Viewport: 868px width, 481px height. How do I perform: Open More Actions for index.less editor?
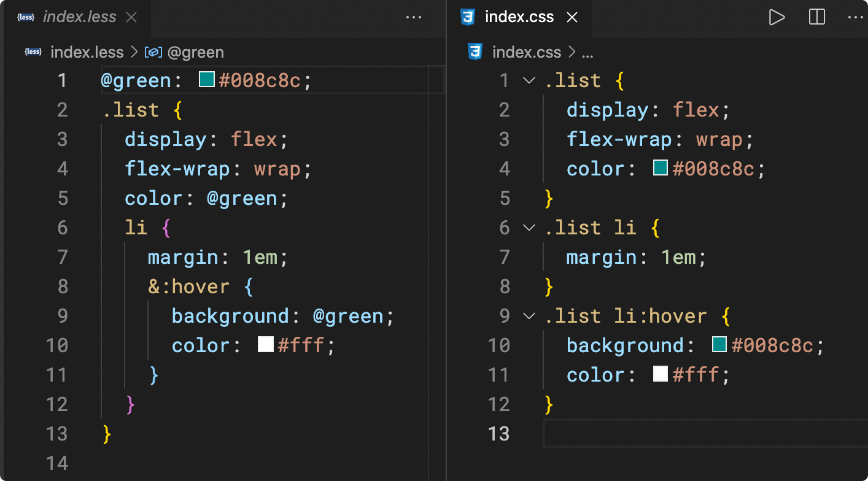[x=414, y=17]
